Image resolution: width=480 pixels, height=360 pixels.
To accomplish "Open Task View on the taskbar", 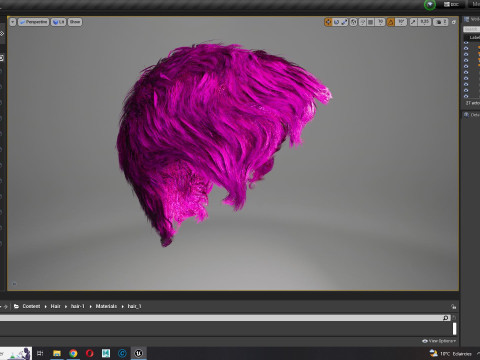I will (40, 353).
